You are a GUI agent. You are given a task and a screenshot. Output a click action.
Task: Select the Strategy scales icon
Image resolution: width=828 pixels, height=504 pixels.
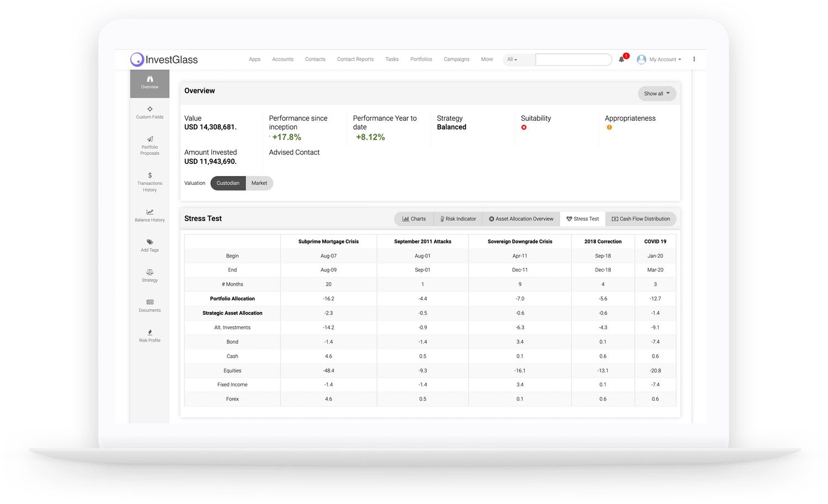pos(149,276)
